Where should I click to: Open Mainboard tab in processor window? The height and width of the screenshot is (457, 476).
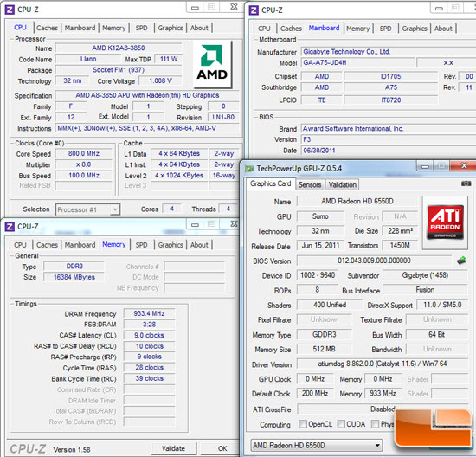pos(80,28)
